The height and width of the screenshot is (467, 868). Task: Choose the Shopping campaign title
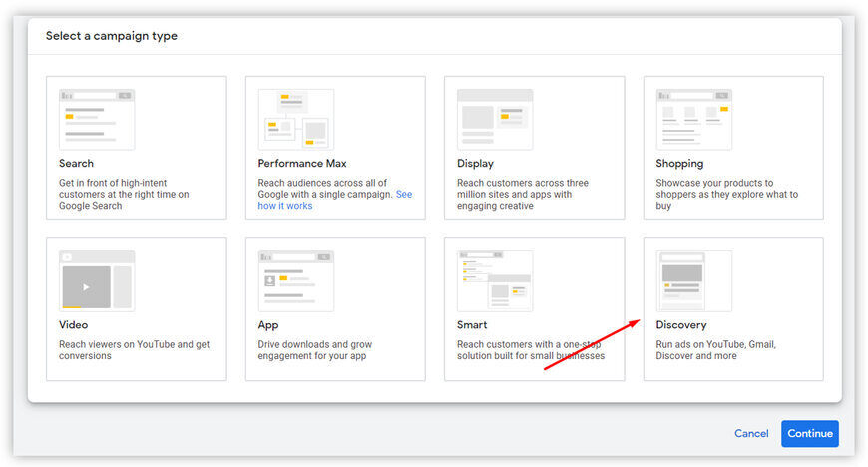tap(679, 164)
